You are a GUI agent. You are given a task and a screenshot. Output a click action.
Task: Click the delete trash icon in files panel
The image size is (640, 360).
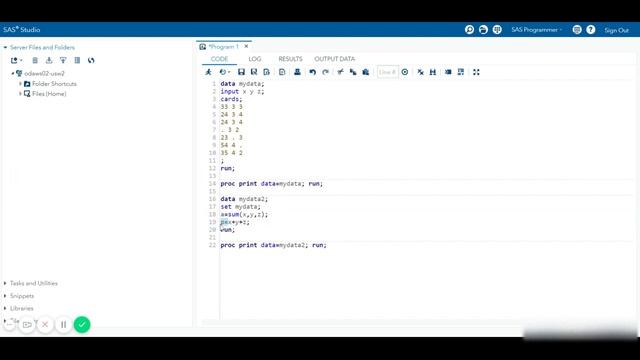35,60
